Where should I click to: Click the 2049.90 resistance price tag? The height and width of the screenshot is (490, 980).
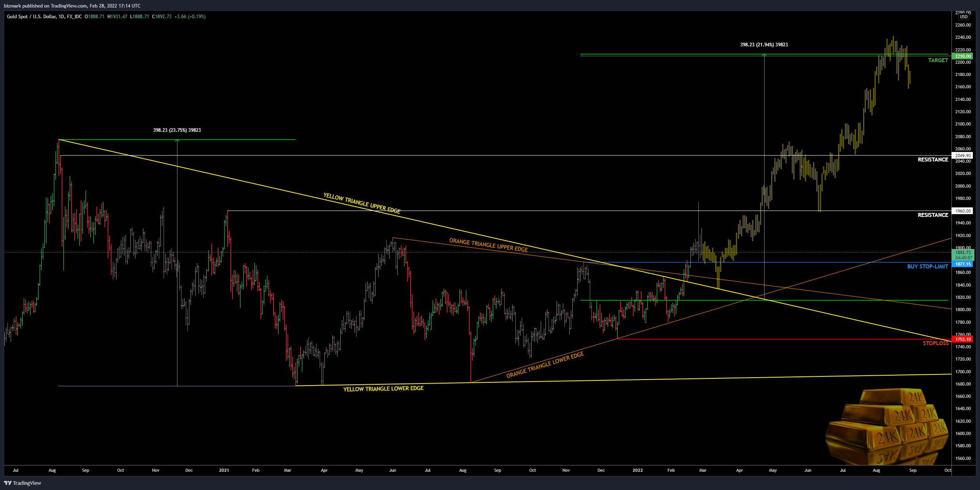[963, 156]
